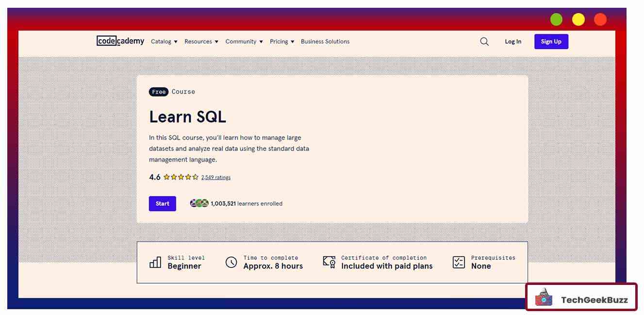The image size is (644, 315).
Task: Click the Free course badge
Action: (158, 91)
